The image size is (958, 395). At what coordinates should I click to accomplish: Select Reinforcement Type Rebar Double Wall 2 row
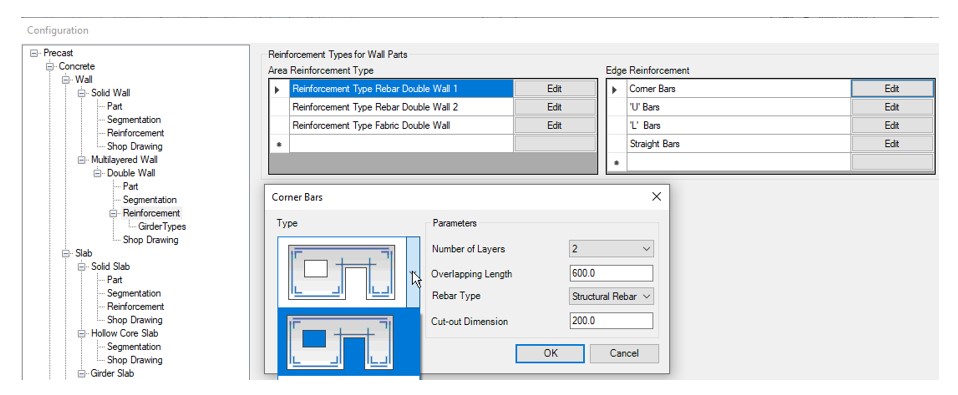click(401, 107)
